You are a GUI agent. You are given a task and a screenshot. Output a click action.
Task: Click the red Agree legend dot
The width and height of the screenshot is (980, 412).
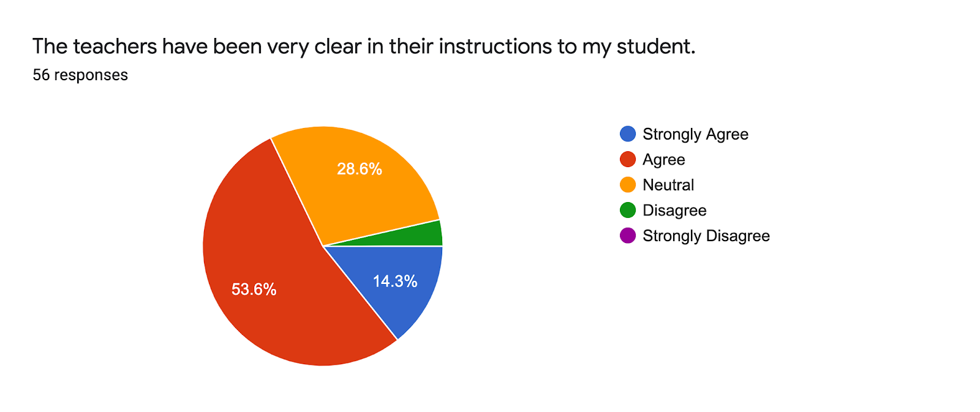point(628,160)
